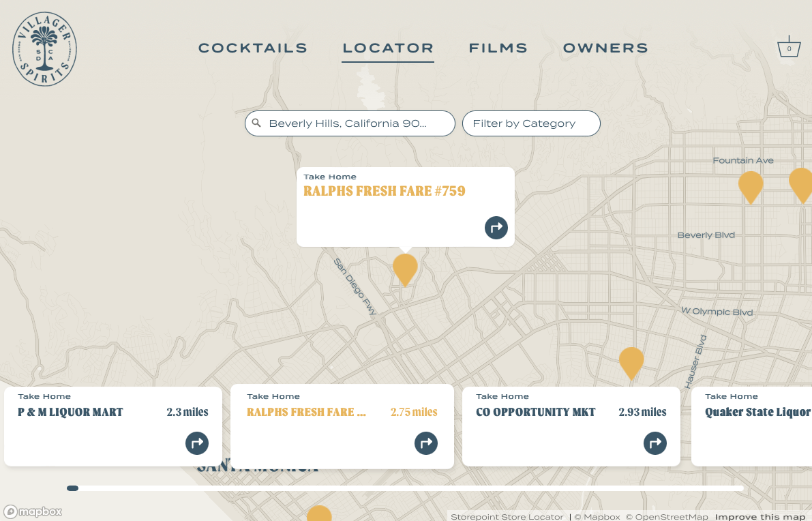Click the RALPHS FRESH FARE #759 title
The width and height of the screenshot is (812, 521).
tap(385, 191)
